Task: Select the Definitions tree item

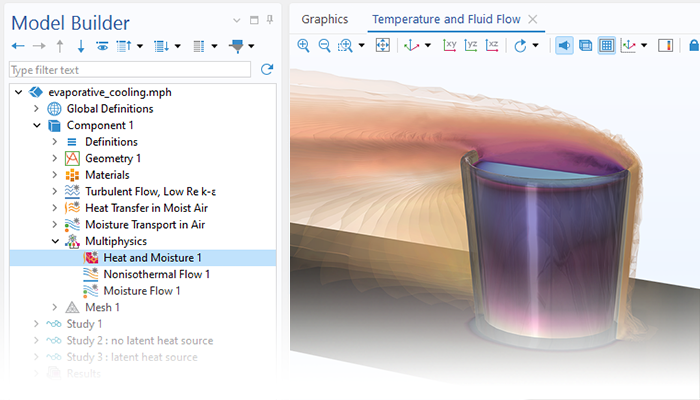Action: [111, 142]
